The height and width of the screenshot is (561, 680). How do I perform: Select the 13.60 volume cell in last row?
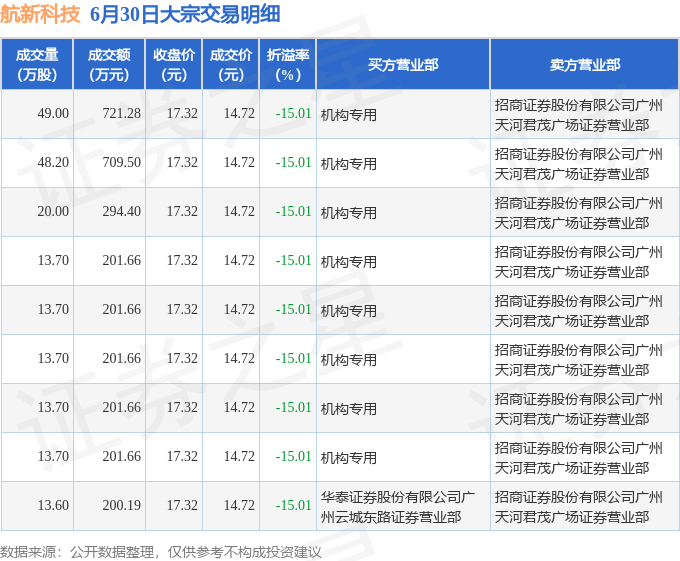53,506
